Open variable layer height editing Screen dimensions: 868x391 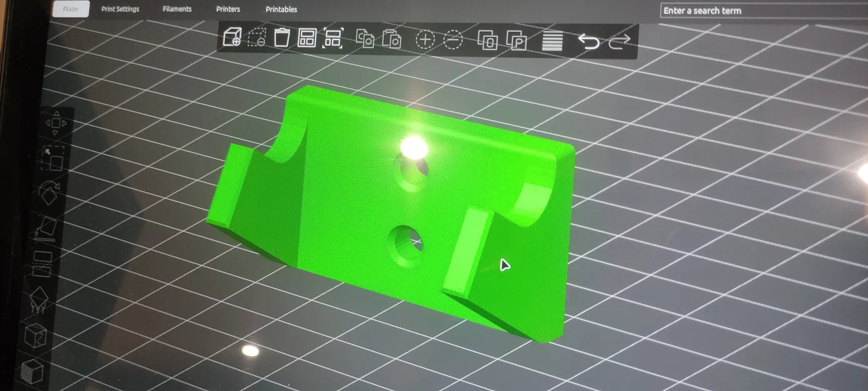click(552, 41)
